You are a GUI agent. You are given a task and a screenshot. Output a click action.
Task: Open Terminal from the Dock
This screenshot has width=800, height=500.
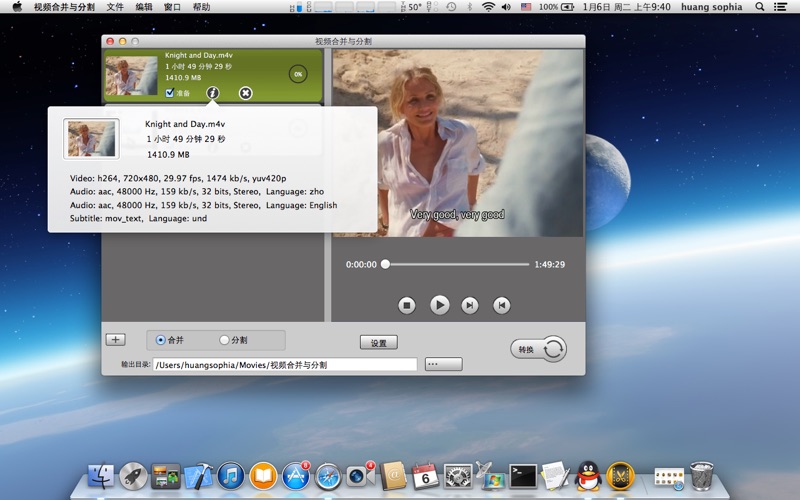[x=523, y=477]
